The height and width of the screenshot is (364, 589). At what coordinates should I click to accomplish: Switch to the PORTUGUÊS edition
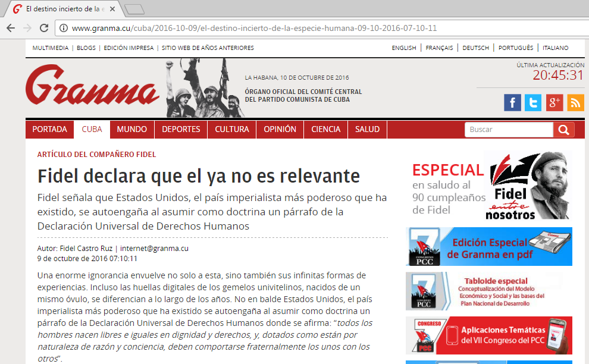516,48
